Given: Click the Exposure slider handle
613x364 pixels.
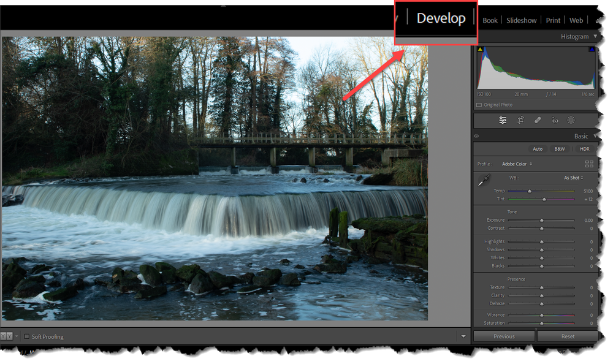Looking at the screenshot, I should click(x=542, y=221).
